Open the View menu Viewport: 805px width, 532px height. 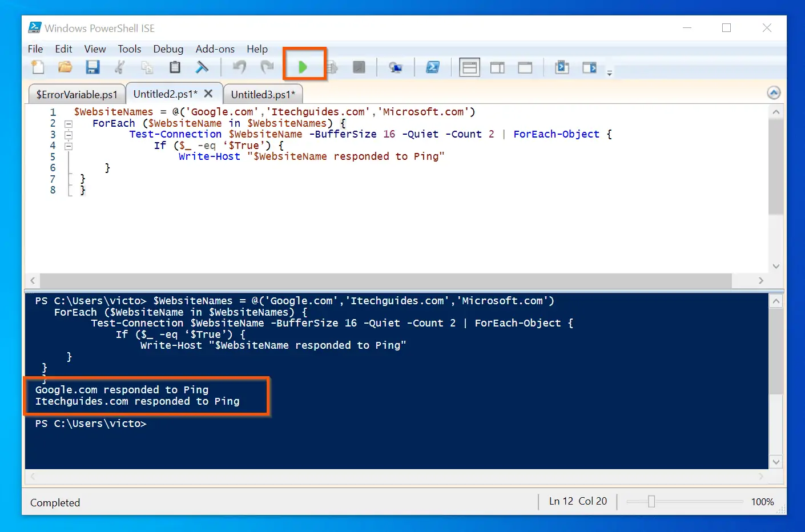95,49
